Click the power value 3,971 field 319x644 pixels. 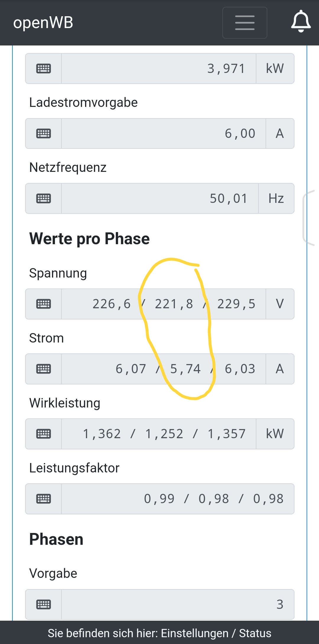point(159,69)
